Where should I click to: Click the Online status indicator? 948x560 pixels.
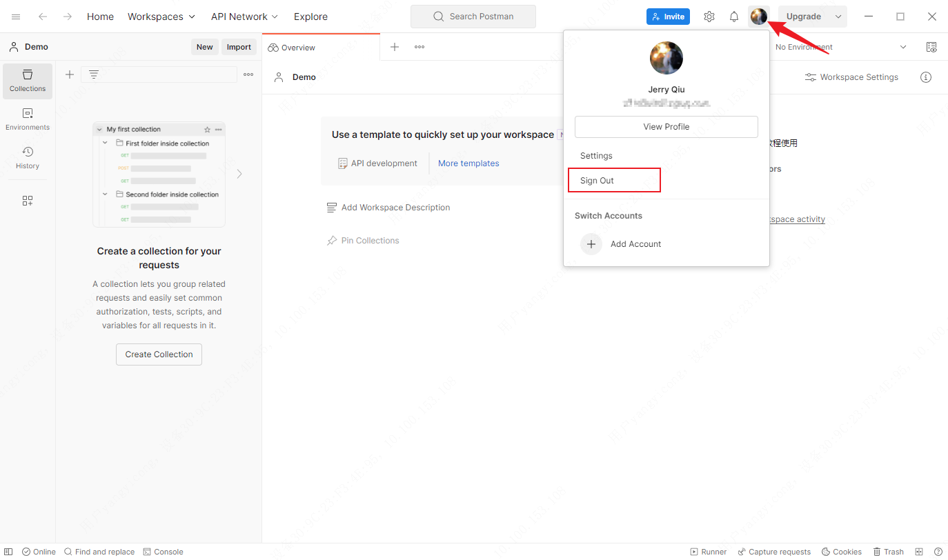pos(39,552)
